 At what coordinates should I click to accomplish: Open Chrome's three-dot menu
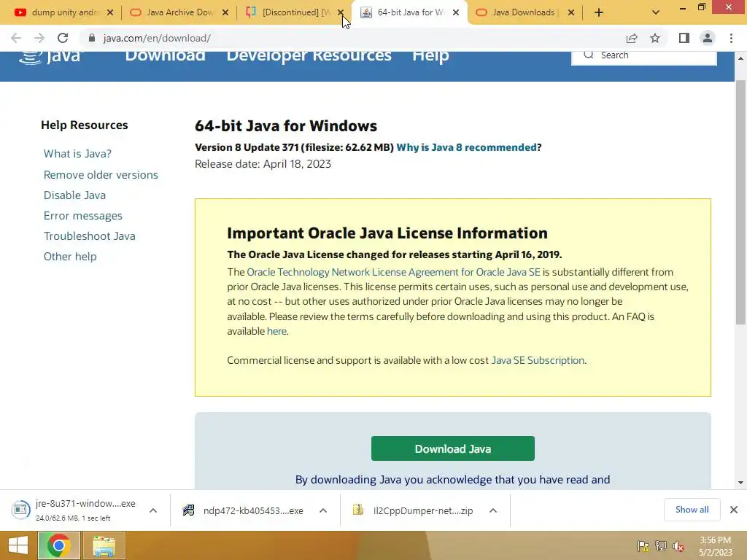[731, 38]
